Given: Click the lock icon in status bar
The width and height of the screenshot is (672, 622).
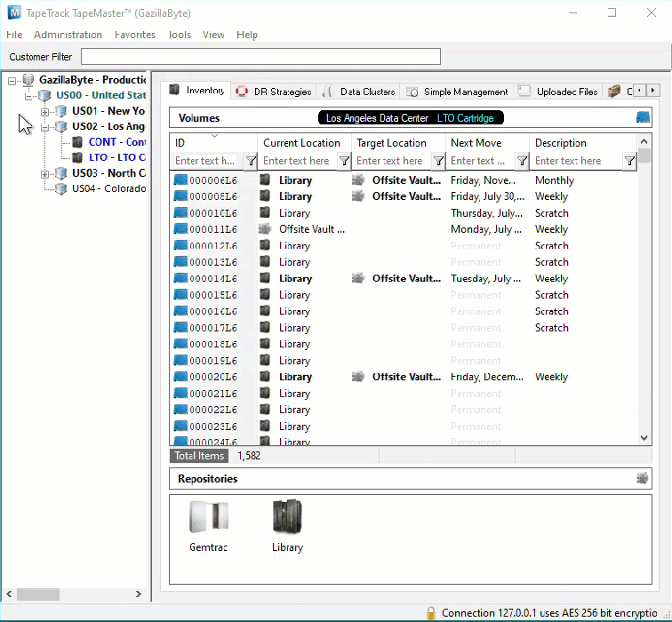Looking at the screenshot, I should pyautogui.click(x=431, y=613).
